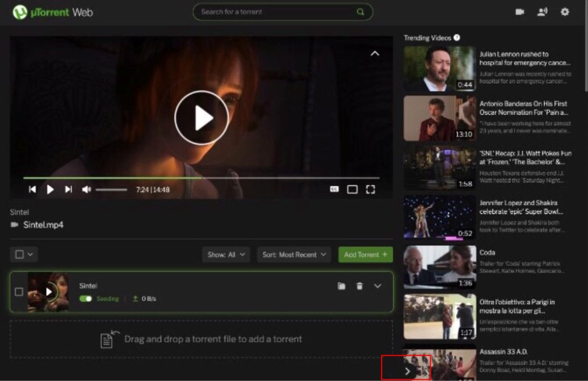Click the Seeding status label
The height and width of the screenshot is (381, 588).
[108, 299]
